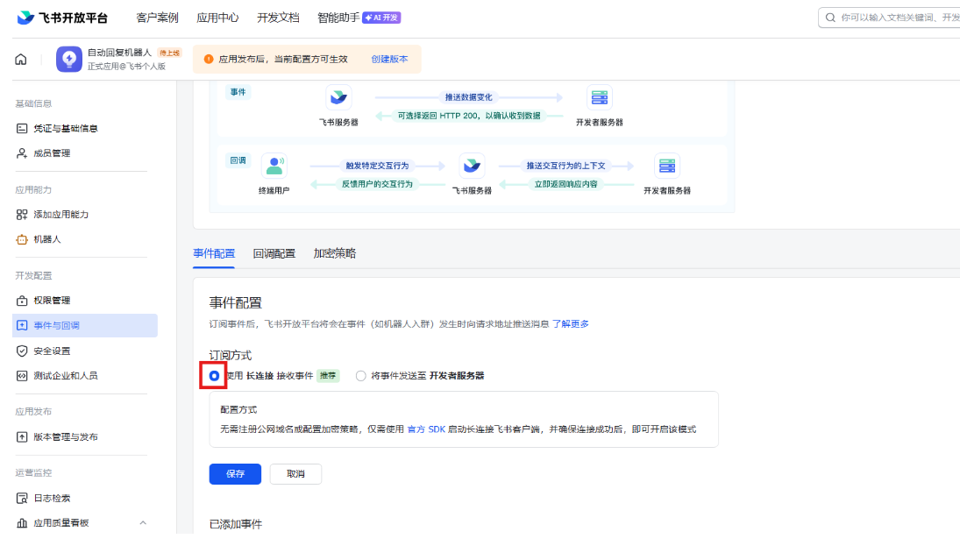Collapse the 应用质量看板 section chevron

click(143, 522)
